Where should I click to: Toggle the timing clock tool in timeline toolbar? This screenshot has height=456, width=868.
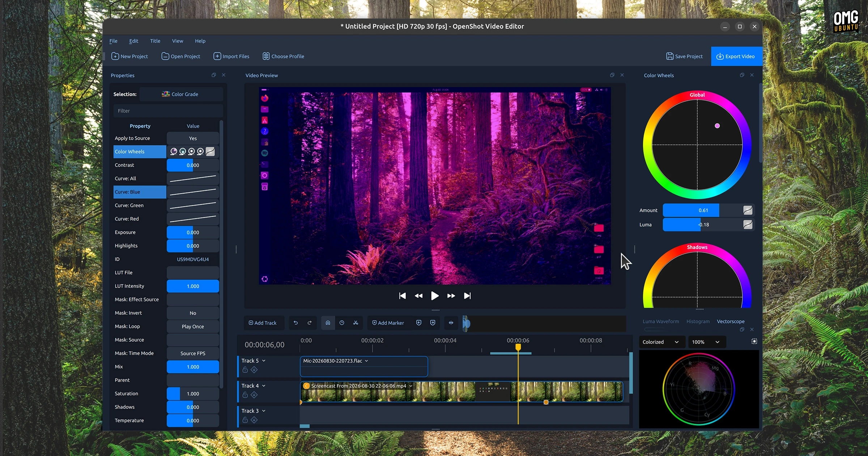pyautogui.click(x=342, y=322)
